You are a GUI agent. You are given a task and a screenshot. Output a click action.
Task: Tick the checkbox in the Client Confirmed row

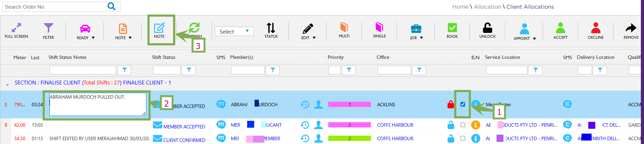pyautogui.click(x=463, y=138)
